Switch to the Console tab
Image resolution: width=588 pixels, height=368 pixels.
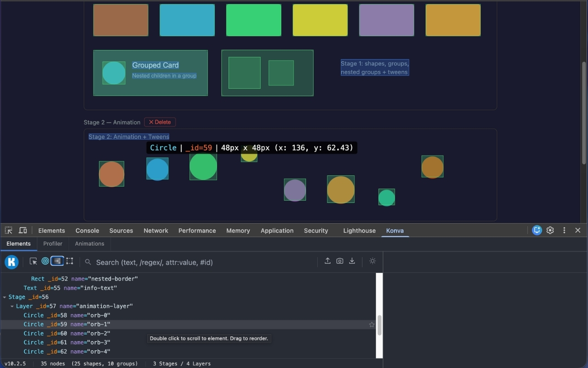coord(87,230)
